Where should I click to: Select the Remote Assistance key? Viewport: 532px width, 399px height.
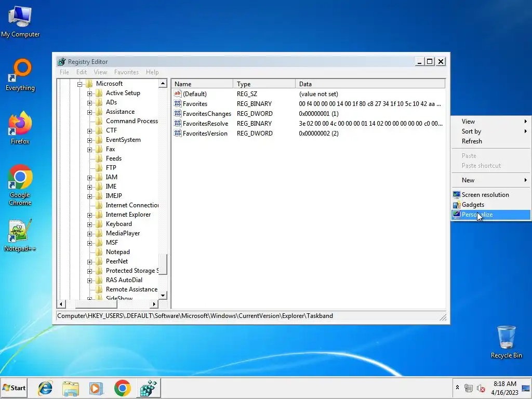point(131,289)
